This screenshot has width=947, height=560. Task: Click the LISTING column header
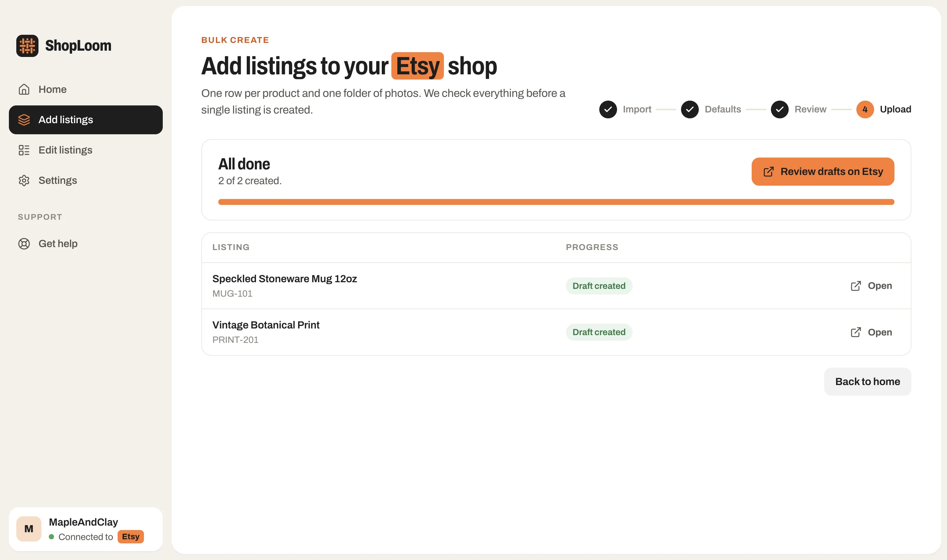tap(231, 247)
